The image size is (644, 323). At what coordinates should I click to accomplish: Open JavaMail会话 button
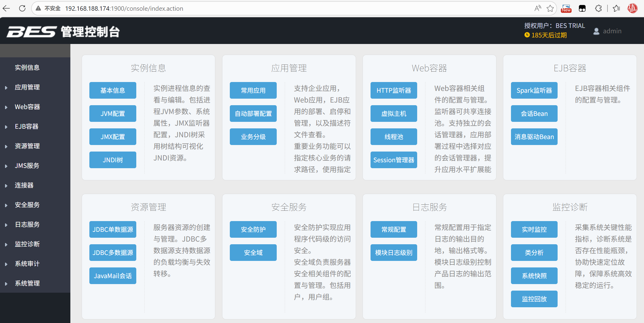click(113, 276)
